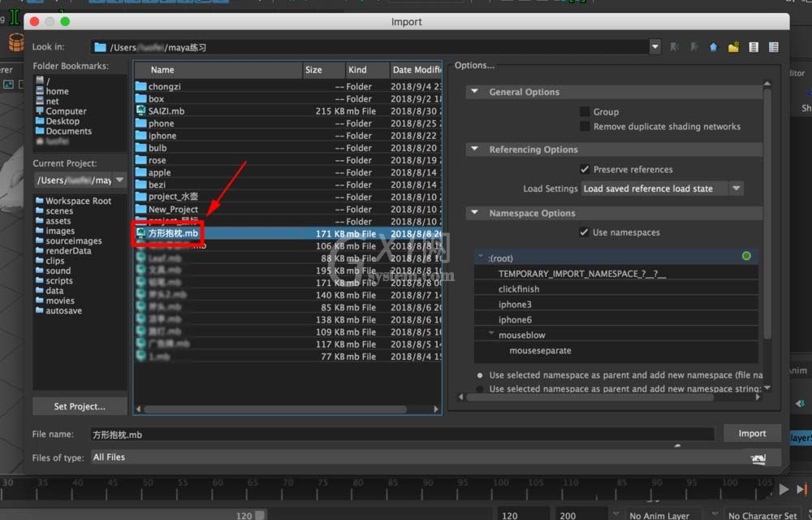Switch file browser to detail view
This screenshot has width=812, height=520.
(x=773, y=47)
